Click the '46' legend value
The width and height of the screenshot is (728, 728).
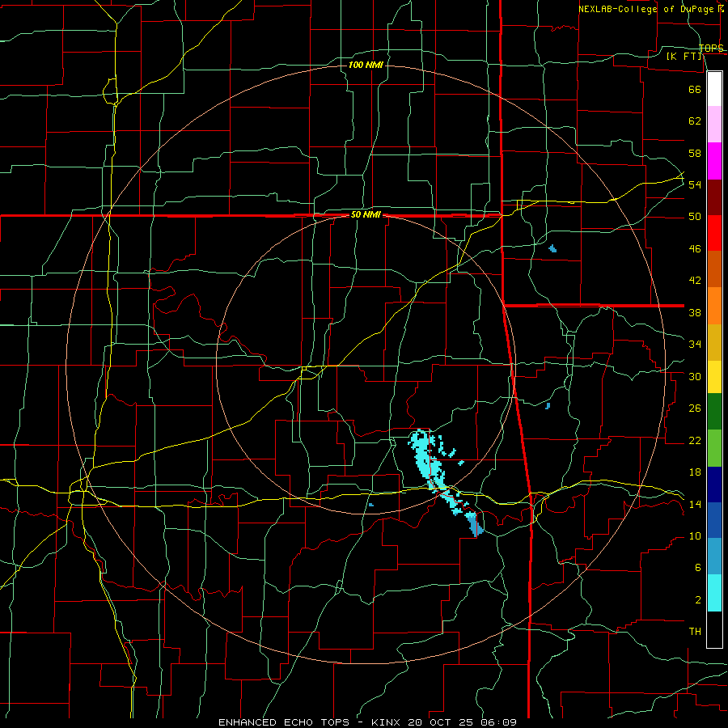pyautogui.click(x=695, y=249)
